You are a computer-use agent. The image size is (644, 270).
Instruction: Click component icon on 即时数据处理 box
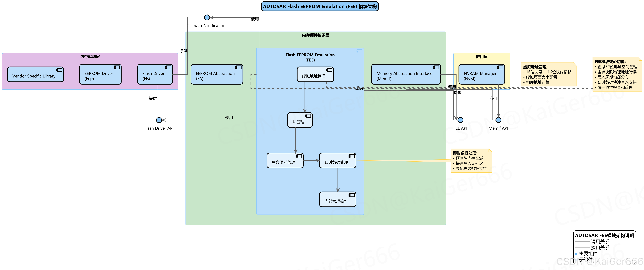point(352,156)
